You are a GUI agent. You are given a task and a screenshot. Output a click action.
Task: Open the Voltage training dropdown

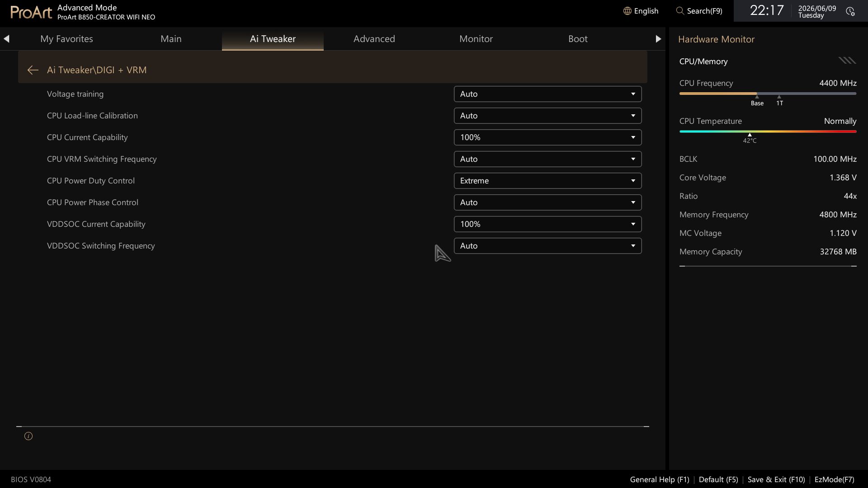pyautogui.click(x=547, y=94)
